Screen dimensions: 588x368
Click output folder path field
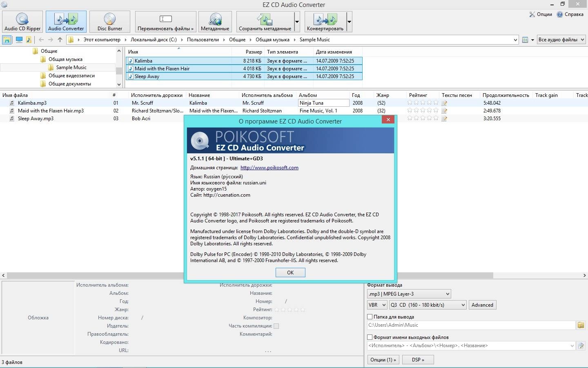(x=471, y=325)
